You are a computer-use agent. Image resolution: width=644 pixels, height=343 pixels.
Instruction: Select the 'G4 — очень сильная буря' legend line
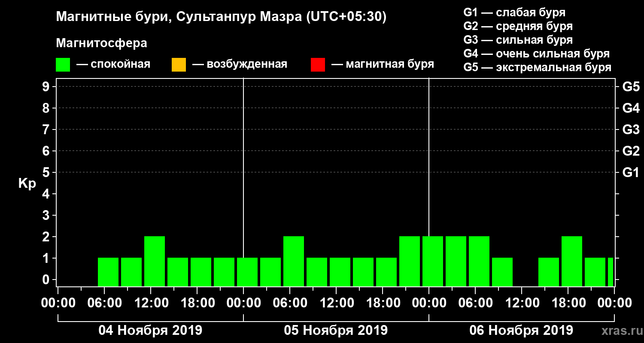click(537, 54)
